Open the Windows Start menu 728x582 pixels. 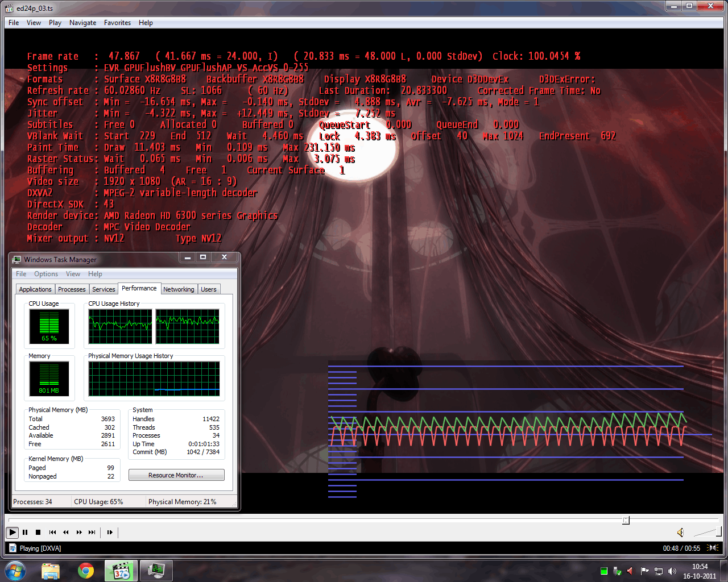(15, 571)
